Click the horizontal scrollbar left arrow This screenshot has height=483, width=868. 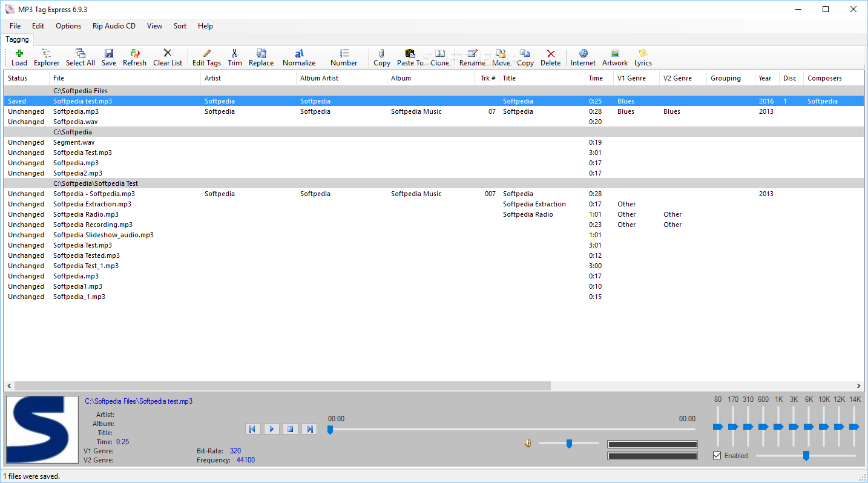click(x=9, y=386)
